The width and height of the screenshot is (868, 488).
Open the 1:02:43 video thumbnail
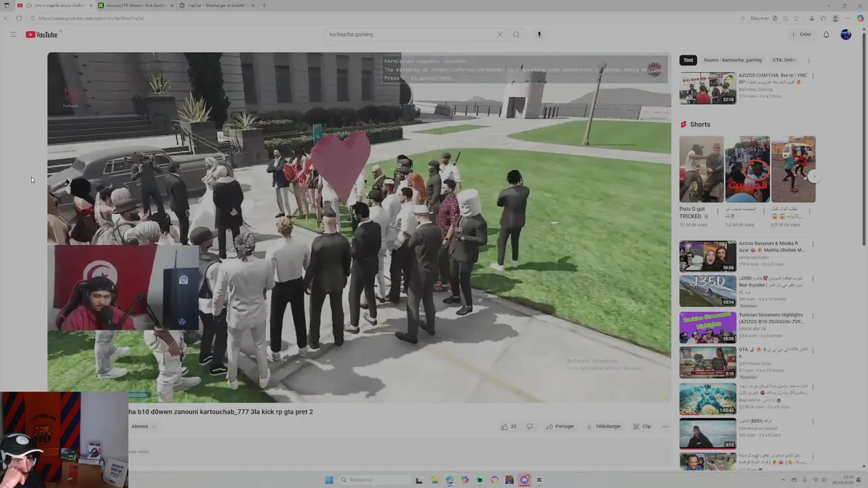[708, 399]
